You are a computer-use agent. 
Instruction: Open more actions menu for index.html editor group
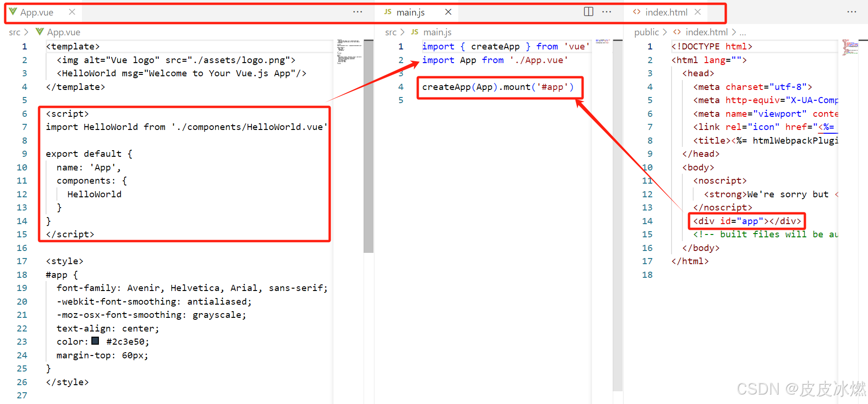tap(852, 12)
